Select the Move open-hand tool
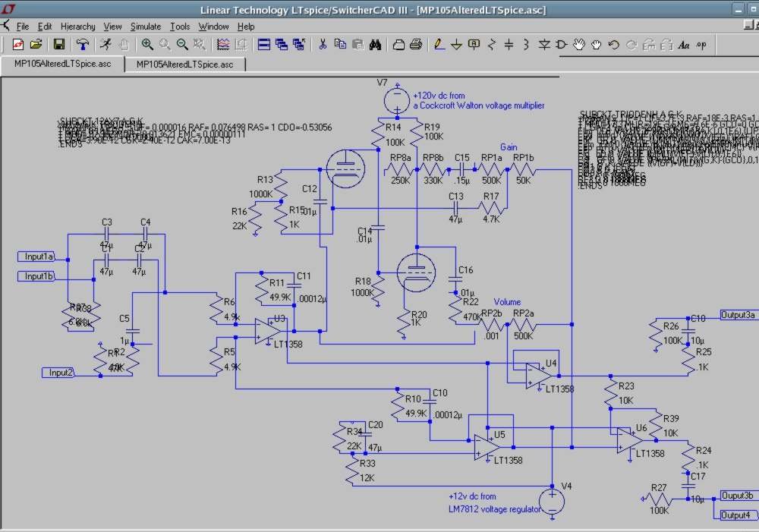The height and width of the screenshot is (532, 759). click(579, 45)
